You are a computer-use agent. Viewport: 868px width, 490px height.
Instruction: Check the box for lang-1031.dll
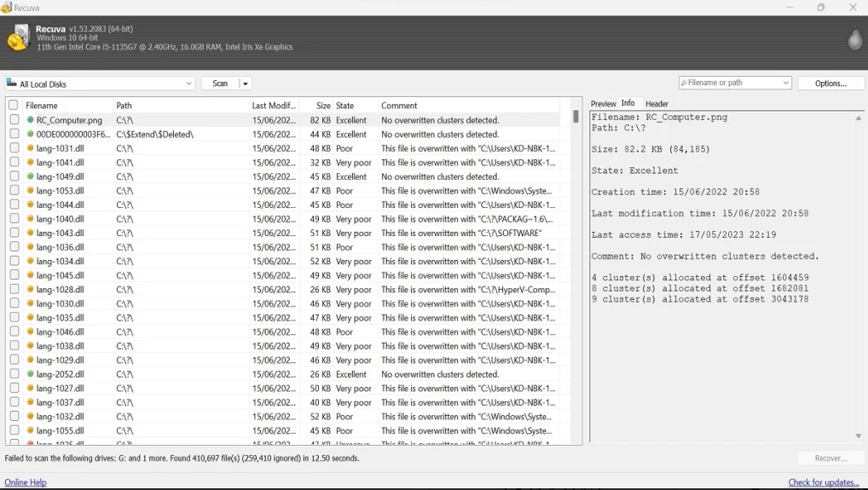(14, 147)
